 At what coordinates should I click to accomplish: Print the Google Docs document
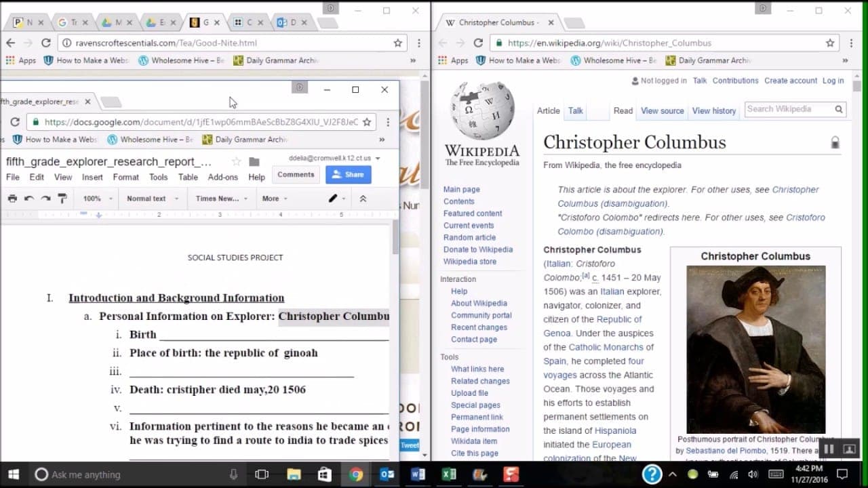point(12,199)
